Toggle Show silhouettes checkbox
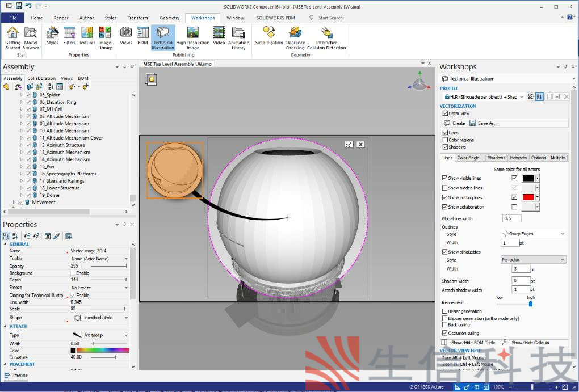579x392 pixels. coord(444,252)
